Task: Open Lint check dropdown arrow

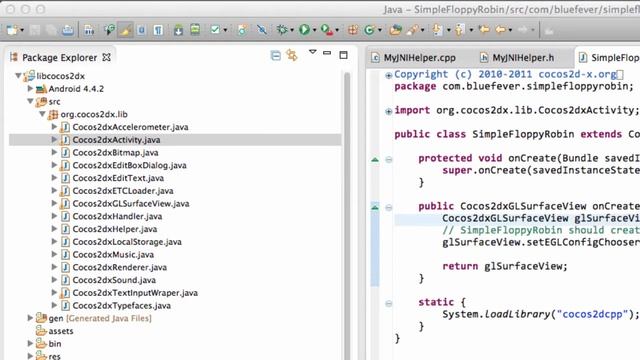Action: point(225,30)
